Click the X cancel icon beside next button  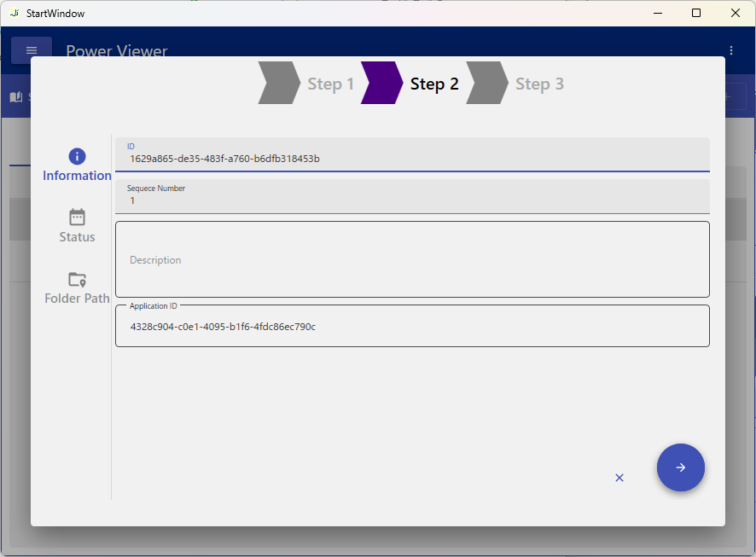[x=619, y=478]
